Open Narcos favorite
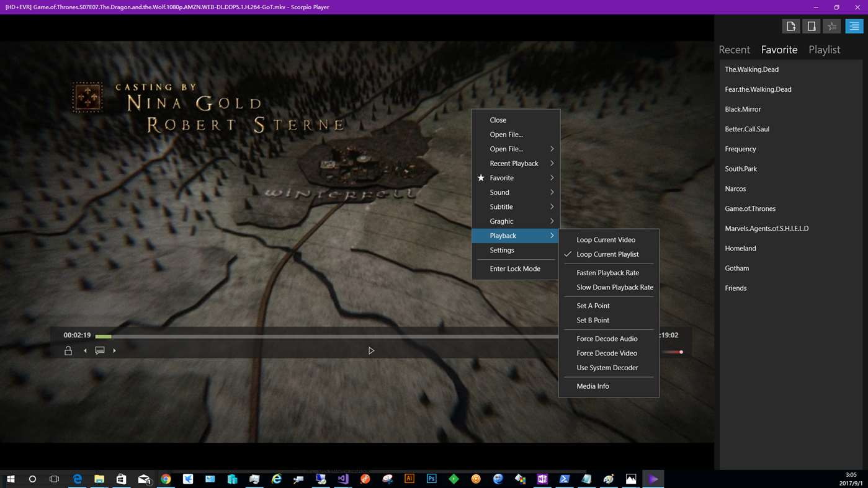The image size is (868, 488). click(x=791, y=189)
